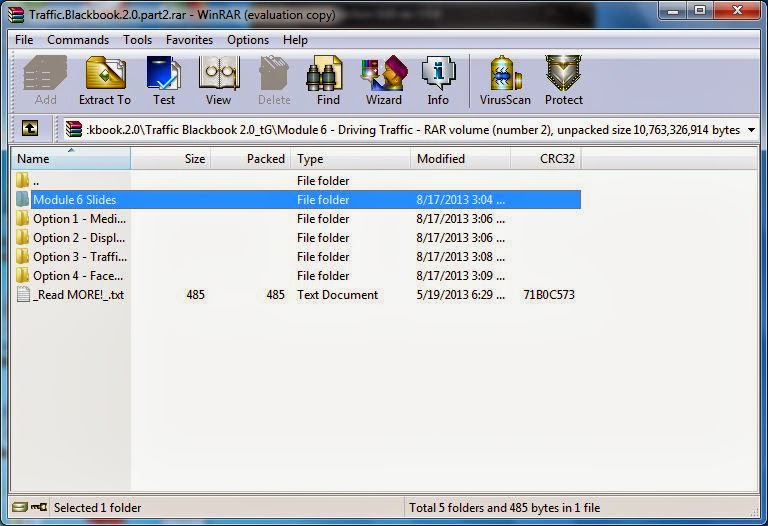This screenshot has height=526, width=768.
Task: Go up one folder level button
Action: click(30, 129)
